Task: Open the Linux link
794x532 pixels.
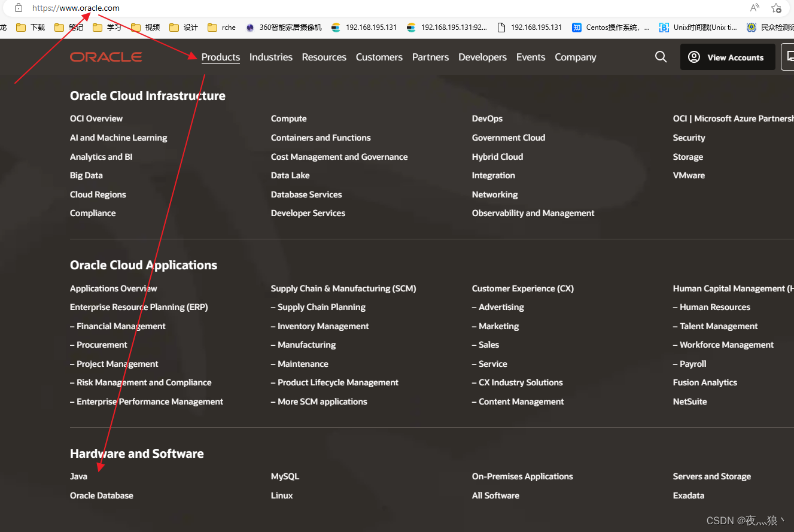Action: 282,495
